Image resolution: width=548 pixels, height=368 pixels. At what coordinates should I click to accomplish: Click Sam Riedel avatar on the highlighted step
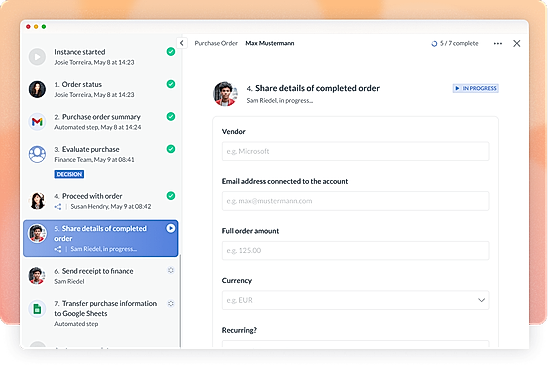37,233
